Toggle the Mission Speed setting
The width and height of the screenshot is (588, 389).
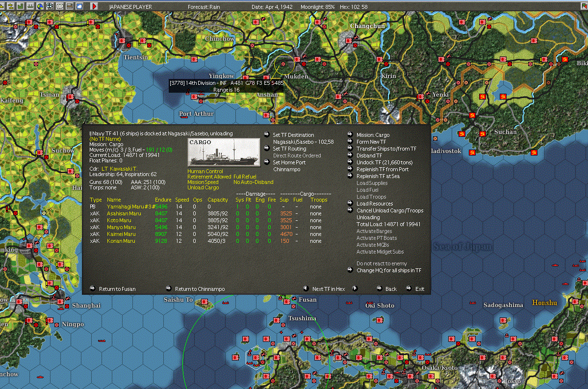[x=203, y=182]
